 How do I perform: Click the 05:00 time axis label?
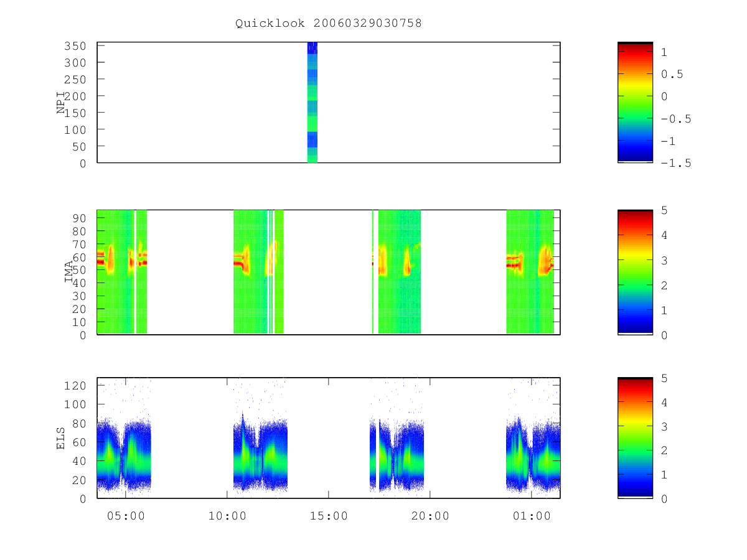[126, 516]
